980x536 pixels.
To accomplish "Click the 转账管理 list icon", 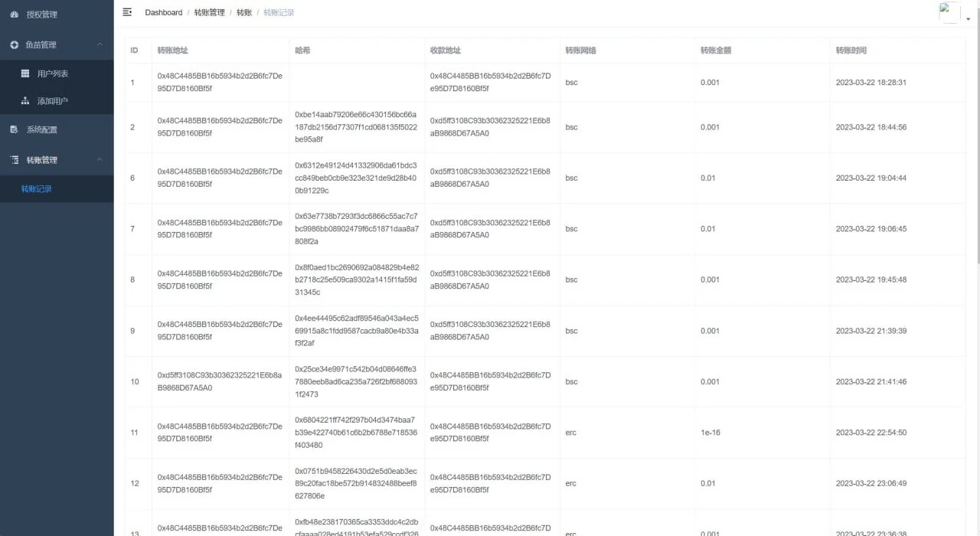I will (x=15, y=160).
